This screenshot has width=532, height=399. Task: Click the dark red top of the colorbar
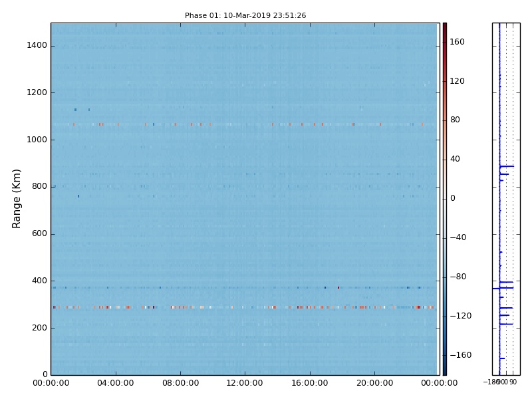coord(445,26)
